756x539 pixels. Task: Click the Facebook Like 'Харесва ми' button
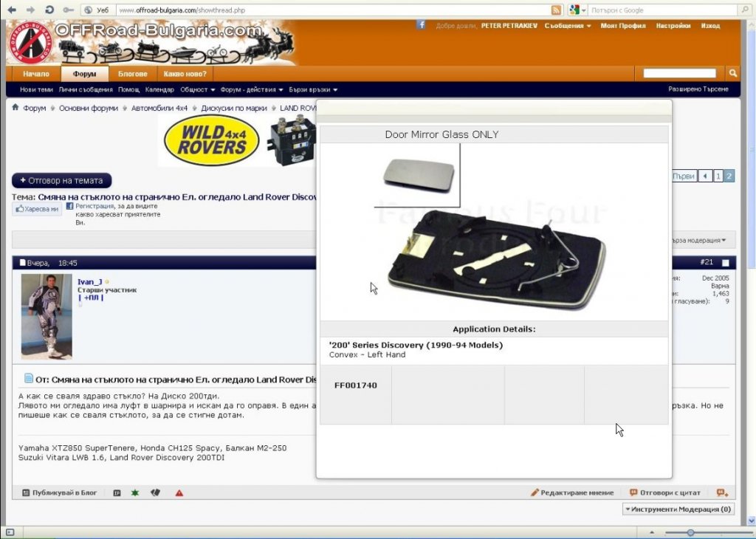(37, 209)
